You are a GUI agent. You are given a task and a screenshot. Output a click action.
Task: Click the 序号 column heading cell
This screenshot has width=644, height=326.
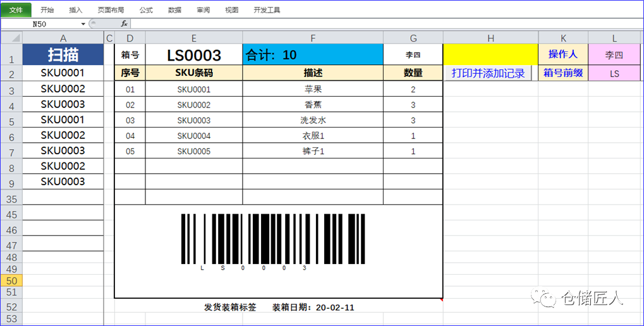tap(130, 73)
